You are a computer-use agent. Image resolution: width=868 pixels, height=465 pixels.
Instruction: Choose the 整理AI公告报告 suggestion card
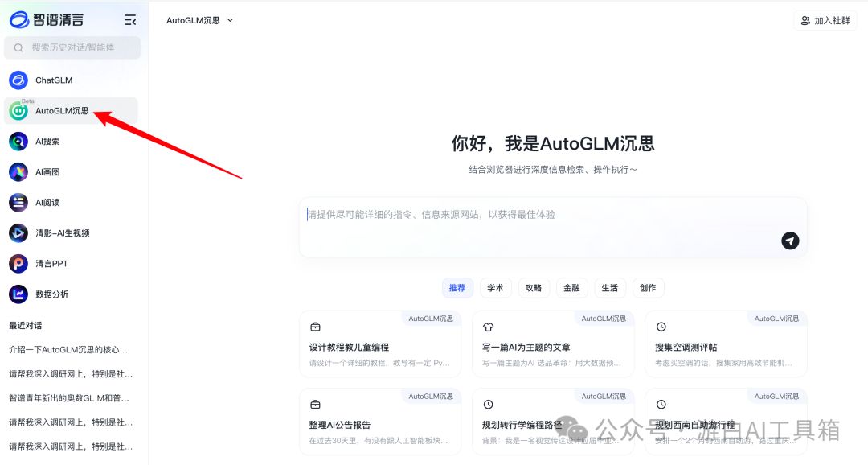pos(379,422)
